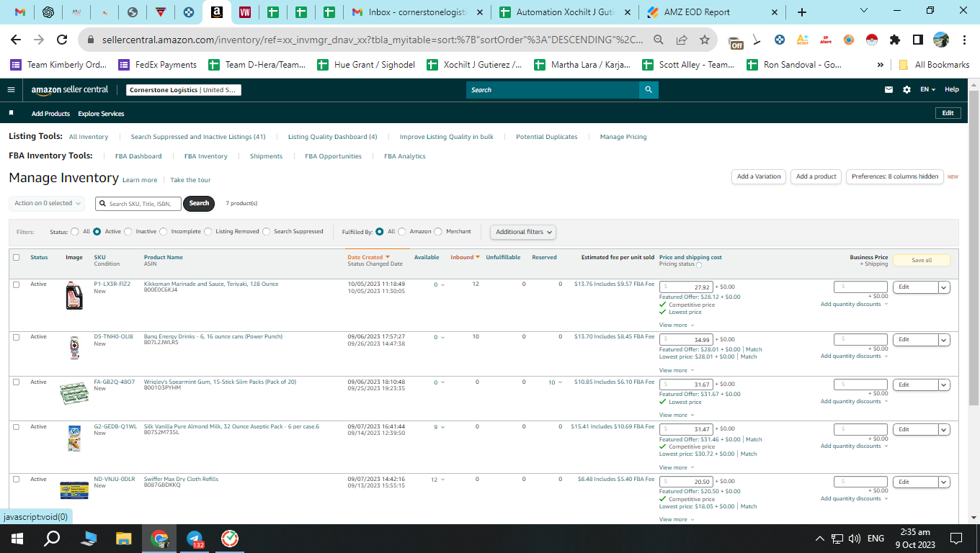Reload the Seller Central page

pyautogui.click(x=62, y=40)
